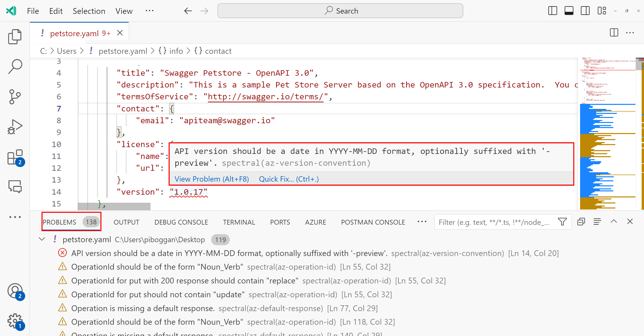The image size is (644, 336).
Task: Open the Selection menu
Action: point(89,11)
